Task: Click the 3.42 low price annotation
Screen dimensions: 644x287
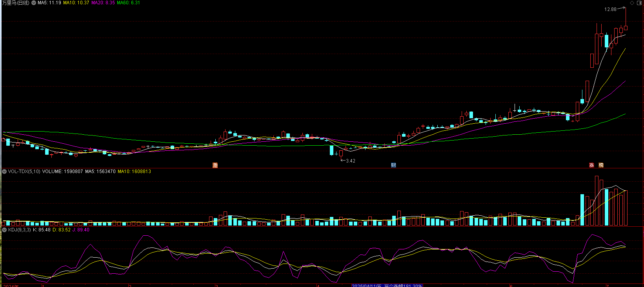Action: tap(351, 161)
